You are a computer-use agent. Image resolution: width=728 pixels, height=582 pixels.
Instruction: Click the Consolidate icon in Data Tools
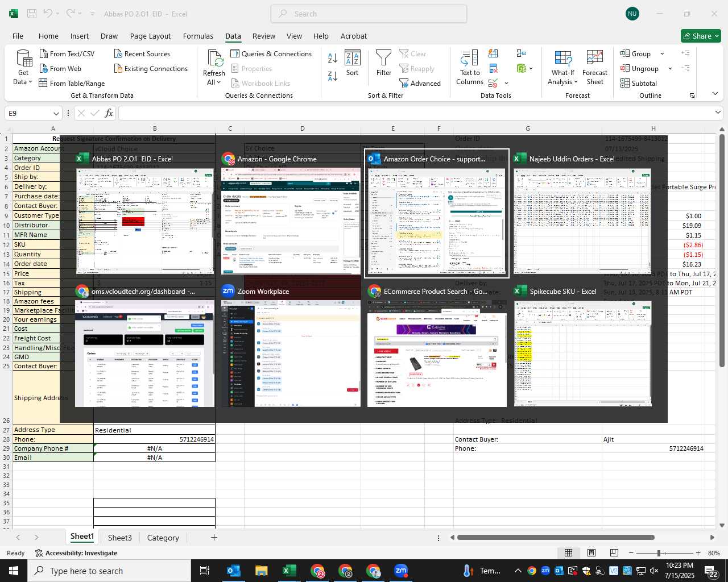tap(521, 53)
